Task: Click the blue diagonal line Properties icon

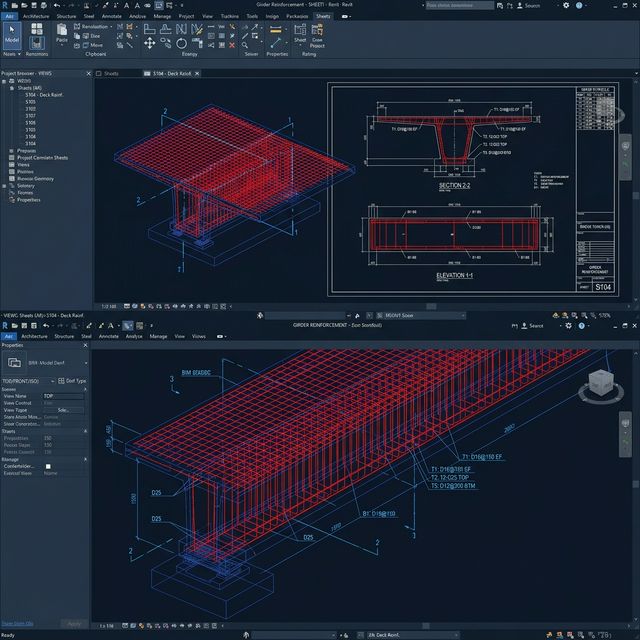Action: [x=276, y=42]
